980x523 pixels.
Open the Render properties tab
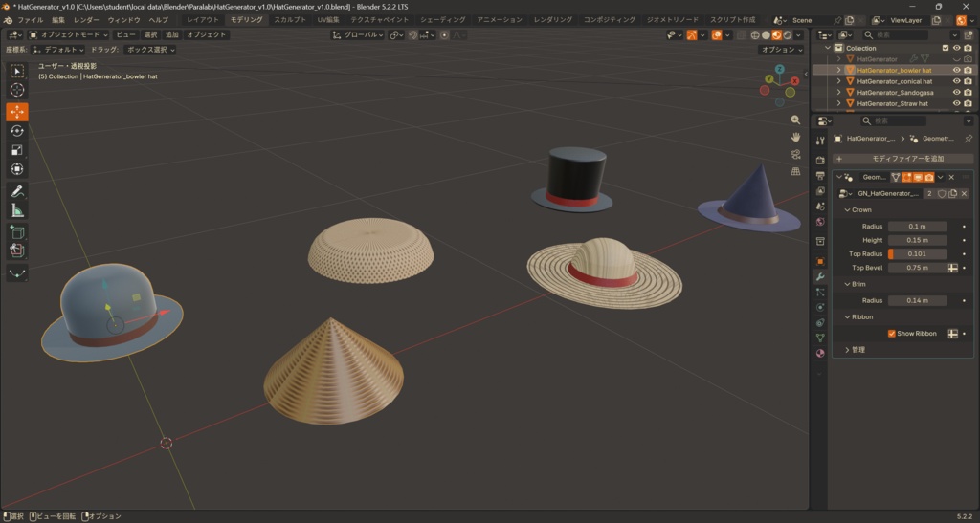[x=820, y=161]
